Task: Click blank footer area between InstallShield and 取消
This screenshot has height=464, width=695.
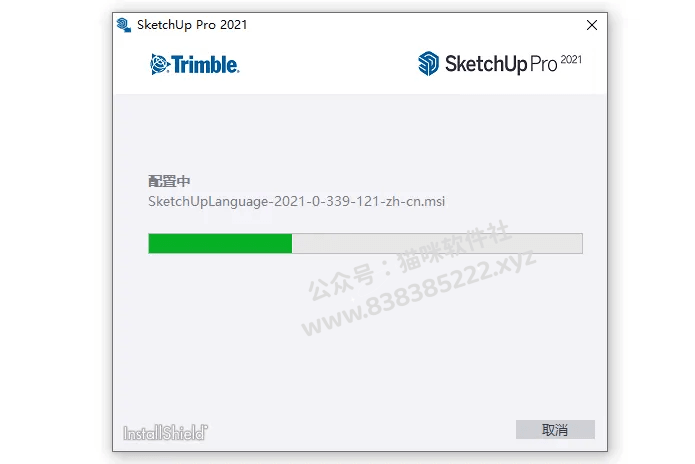Action: pos(361,430)
